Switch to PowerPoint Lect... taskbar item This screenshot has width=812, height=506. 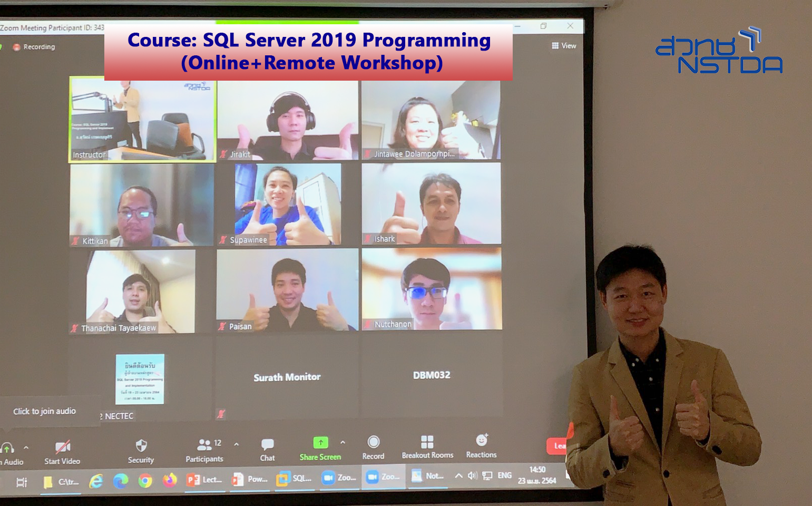pyautogui.click(x=204, y=480)
